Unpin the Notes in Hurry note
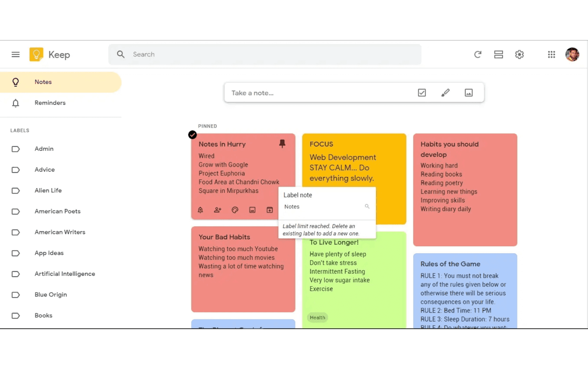The width and height of the screenshot is (588, 369). point(282,144)
